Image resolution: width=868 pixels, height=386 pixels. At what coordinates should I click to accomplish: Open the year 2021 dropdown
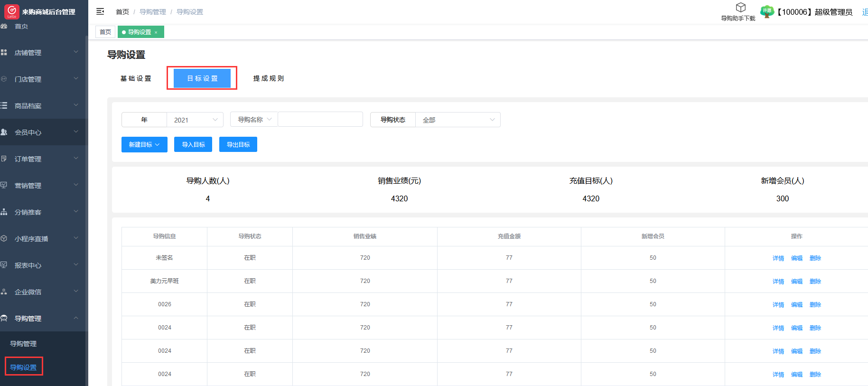tap(195, 120)
